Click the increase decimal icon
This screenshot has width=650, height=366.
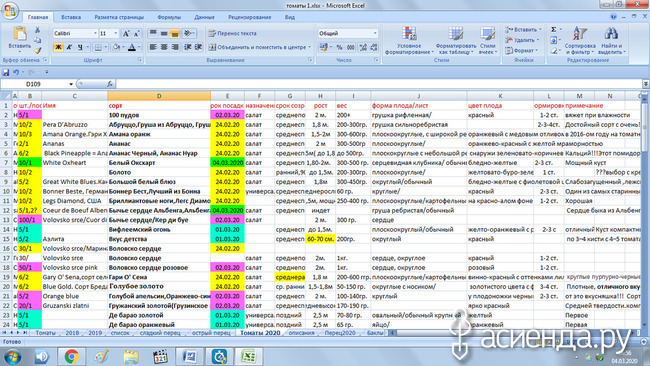click(x=363, y=47)
